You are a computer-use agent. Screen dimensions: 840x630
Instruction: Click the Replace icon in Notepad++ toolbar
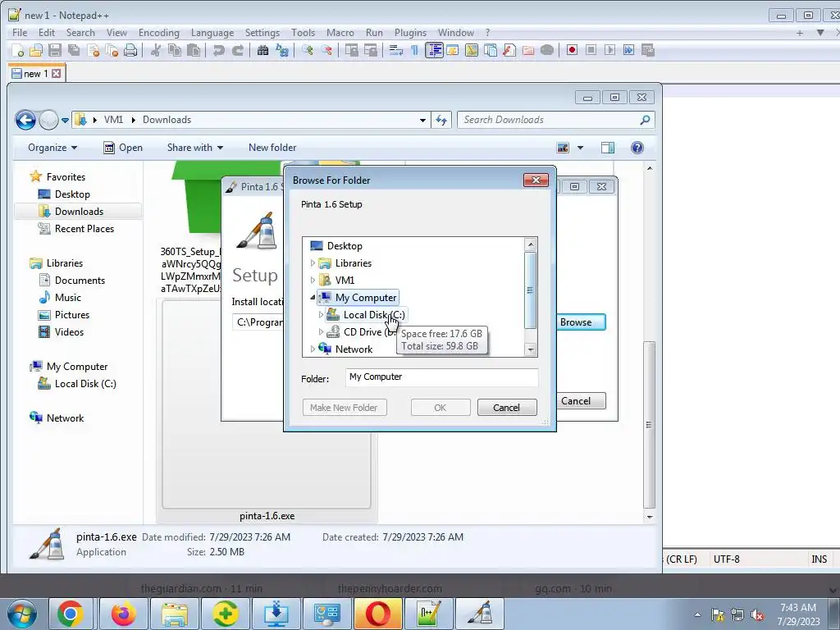[x=282, y=50]
